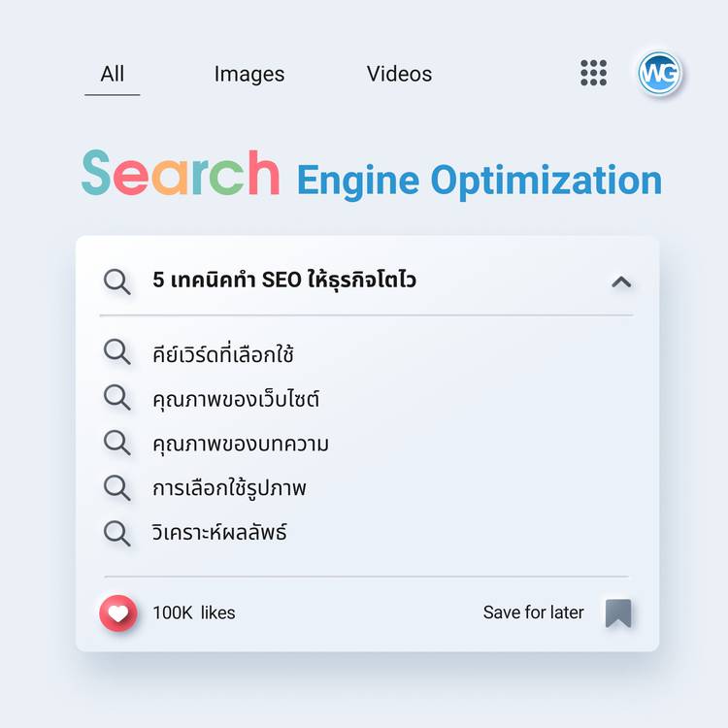Image resolution: width=728 pixels, height=728 pixels.
Task: Click magnifier beside คีย์เวิร์ดที่เลือกใช้
Action: tap(117, 352)
